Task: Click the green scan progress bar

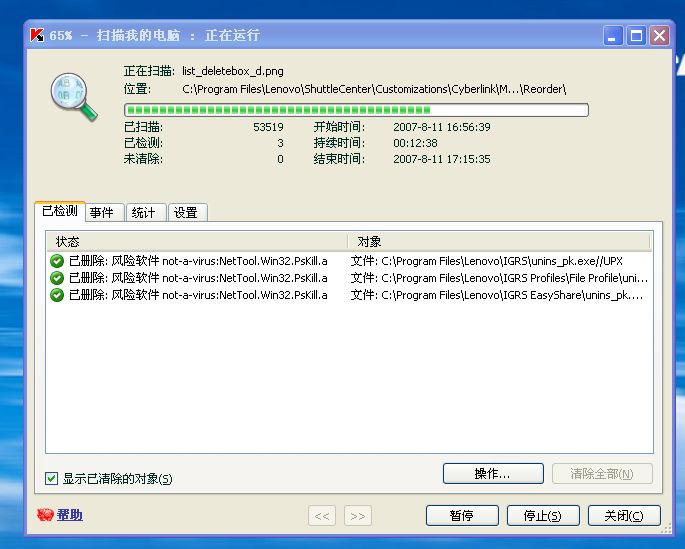Action: click(x=356, y=110)
